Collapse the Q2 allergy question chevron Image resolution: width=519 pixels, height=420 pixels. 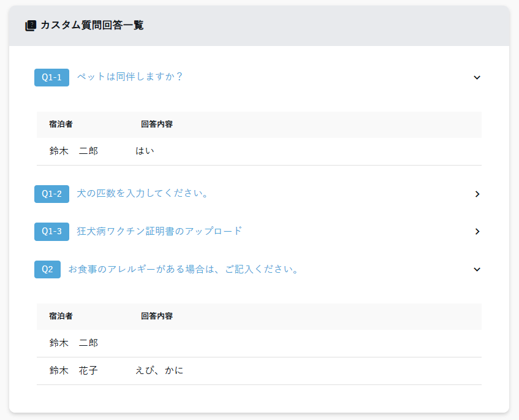(477, 269)
